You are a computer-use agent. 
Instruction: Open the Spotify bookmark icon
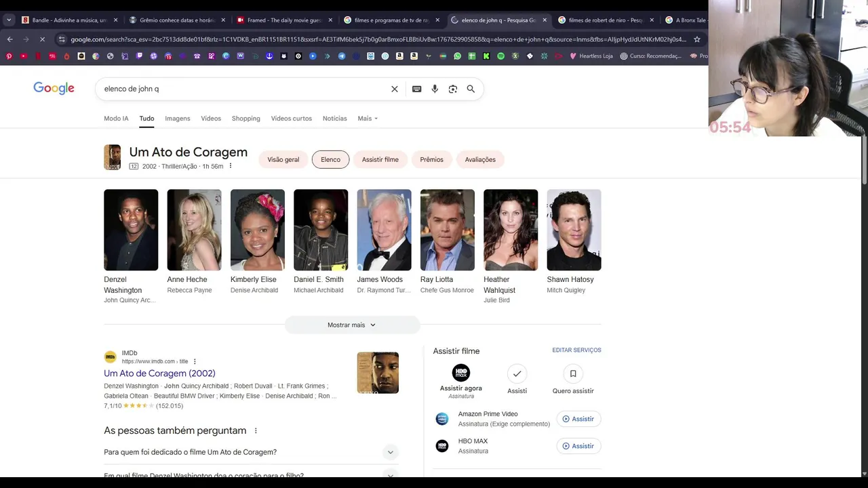pyautogui.click(x=501, y=56)
